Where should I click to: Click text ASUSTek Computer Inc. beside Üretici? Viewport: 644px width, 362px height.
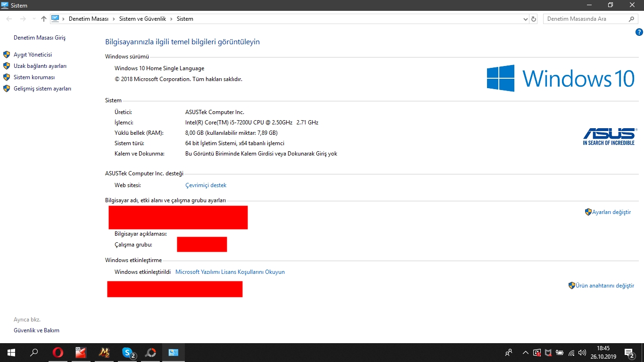pos(215,112)
